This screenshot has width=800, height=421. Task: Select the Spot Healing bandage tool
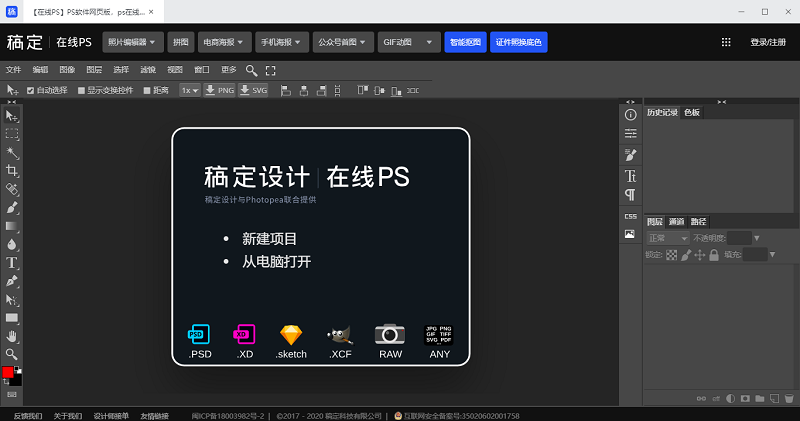(x=12, y=189)
